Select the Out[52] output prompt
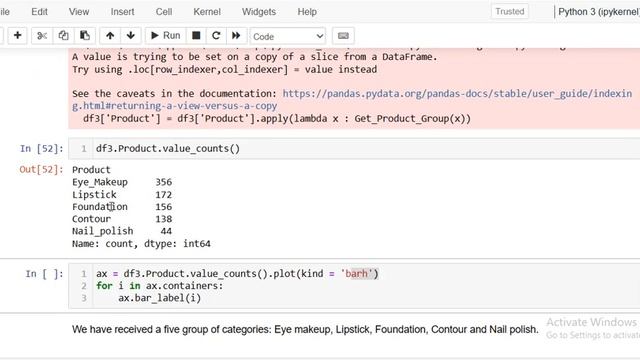 41,169
